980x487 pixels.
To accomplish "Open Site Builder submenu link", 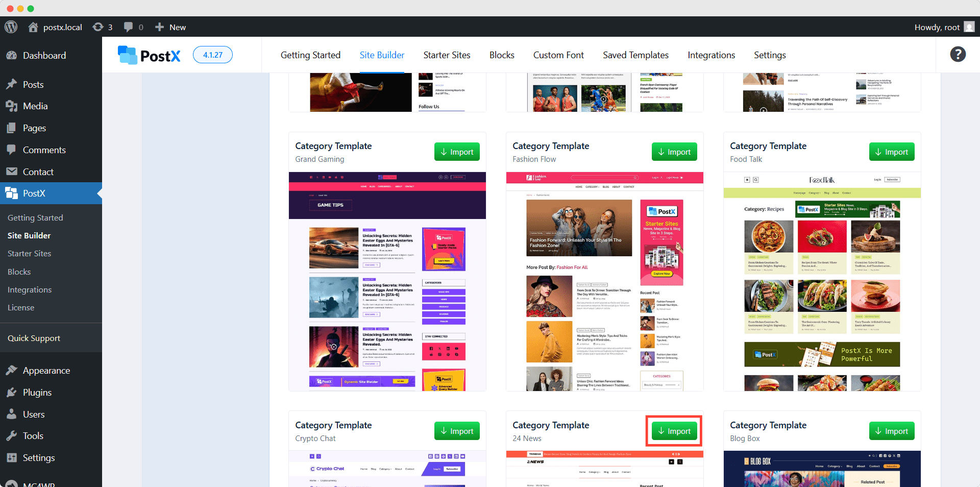I will (29, 235).
